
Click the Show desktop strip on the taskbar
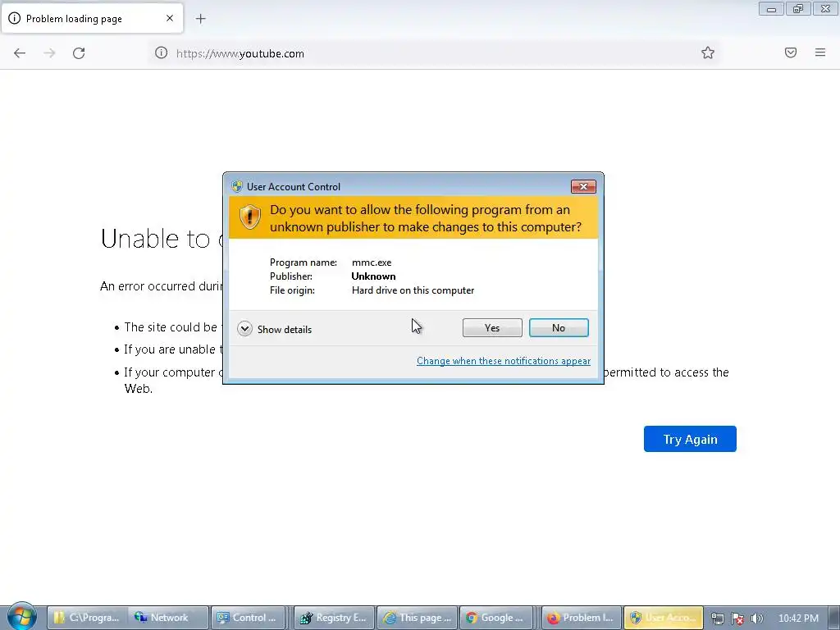(x=833, y=618)
